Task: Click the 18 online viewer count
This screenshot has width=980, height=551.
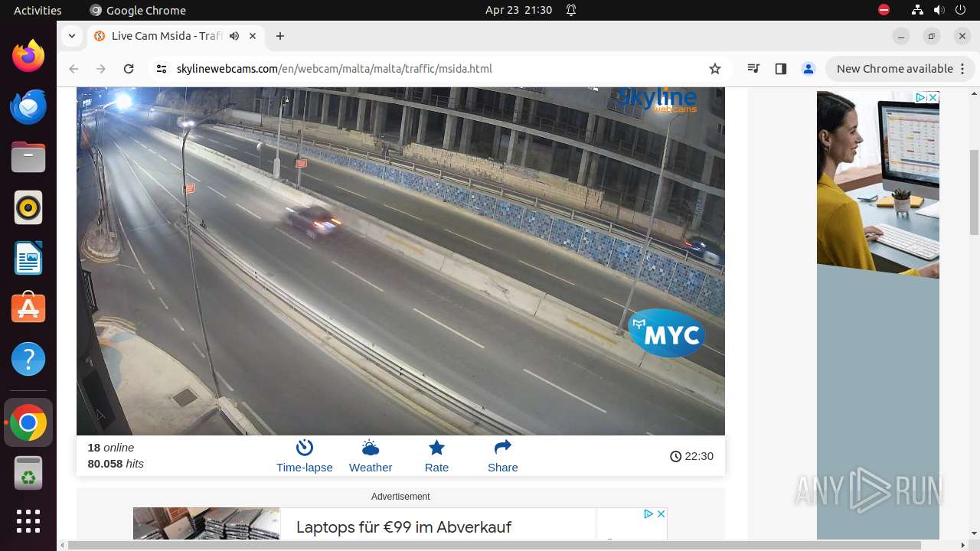Action: pos(111,448)
